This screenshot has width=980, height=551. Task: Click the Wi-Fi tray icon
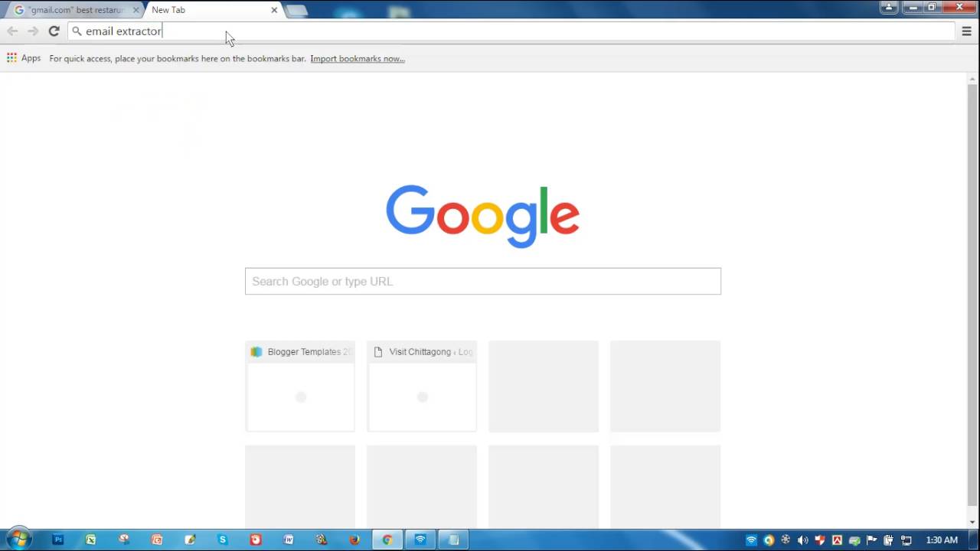tap(751, 540)
